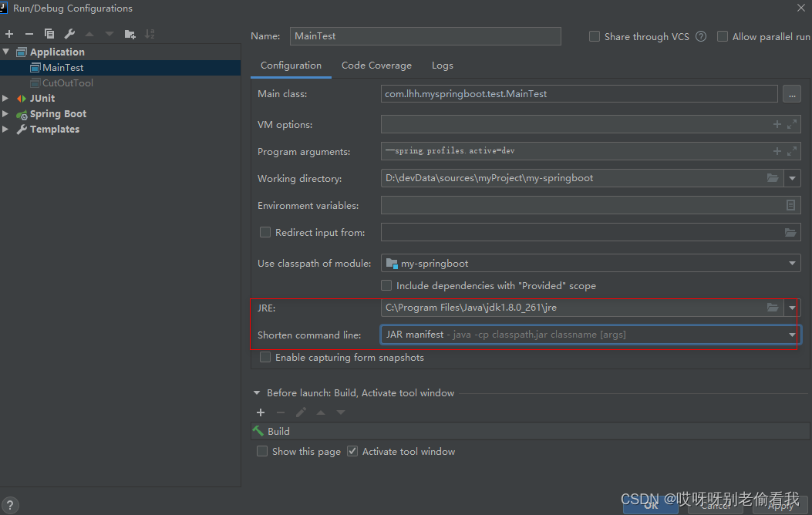The height and width of the screenshot is (515, 812).
Task: Select the Build launch task row
Action: click(x=531, y=431)
